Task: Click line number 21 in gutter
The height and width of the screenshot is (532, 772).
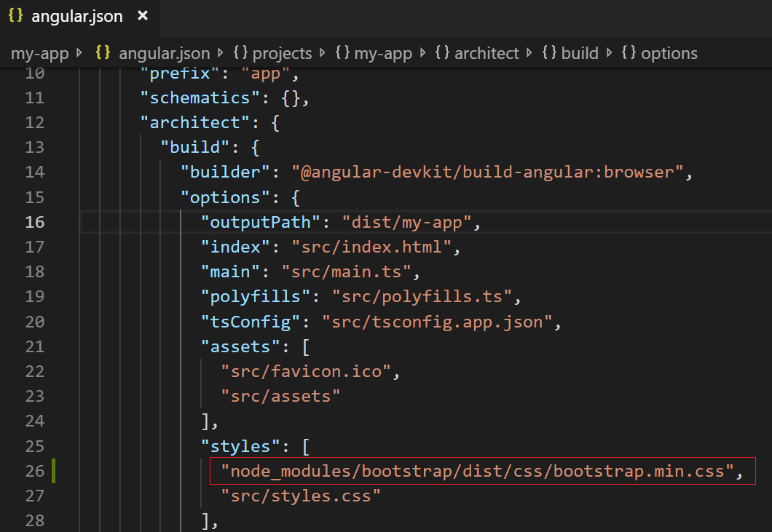Action: (34, 347)
